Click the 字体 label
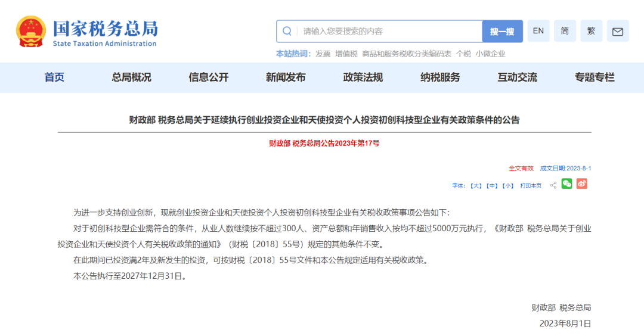The width and height of the screenshot is (644, 336). point(459,186)
